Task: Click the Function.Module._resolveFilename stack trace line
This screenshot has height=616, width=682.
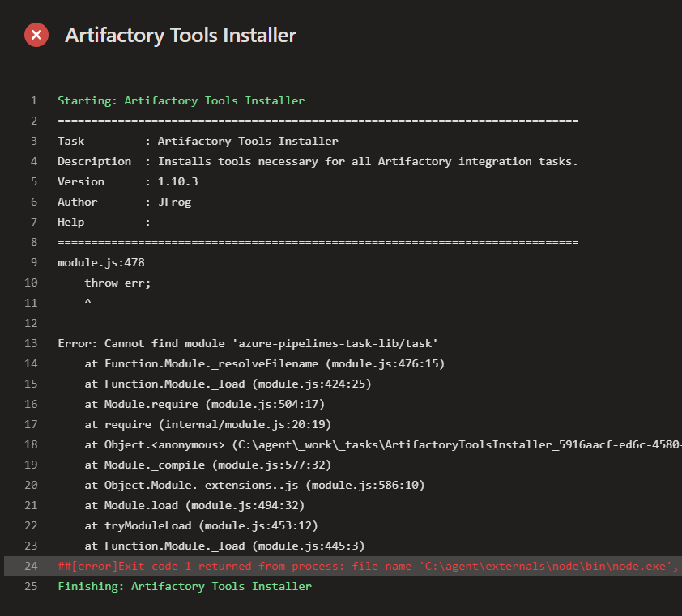Action: (x=259, y=363)
